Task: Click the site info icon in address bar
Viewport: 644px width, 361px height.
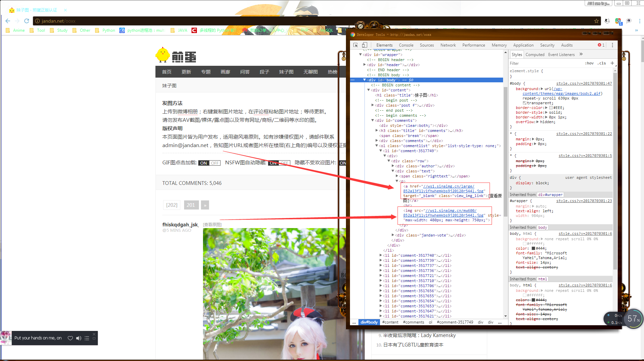Action: click(x=37, y=21)
